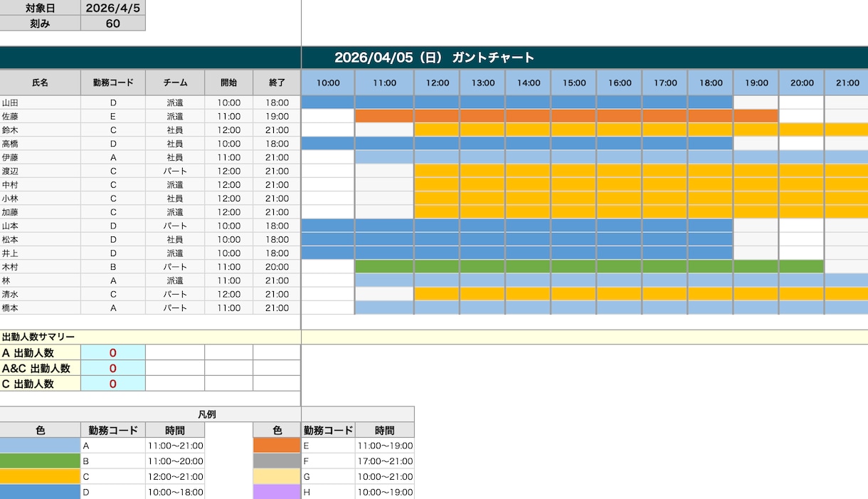Select the 10:00 timeline header
The width and height of the screenshot is (868, 499).
click(328, 83)
